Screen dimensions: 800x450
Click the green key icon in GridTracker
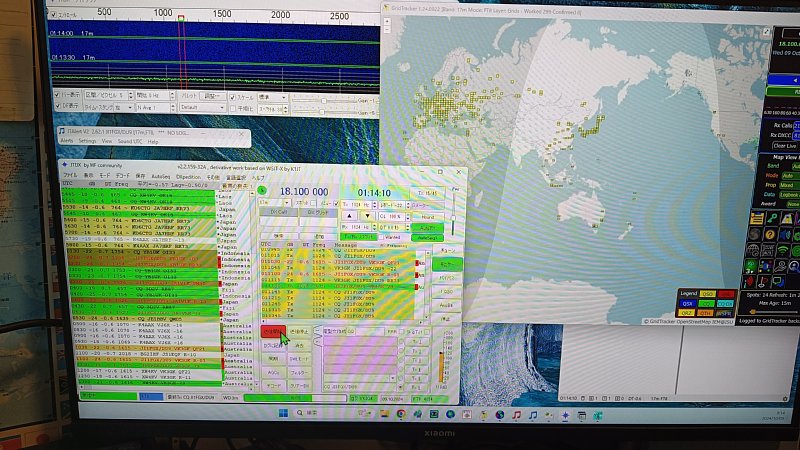(x=772, y=218)
